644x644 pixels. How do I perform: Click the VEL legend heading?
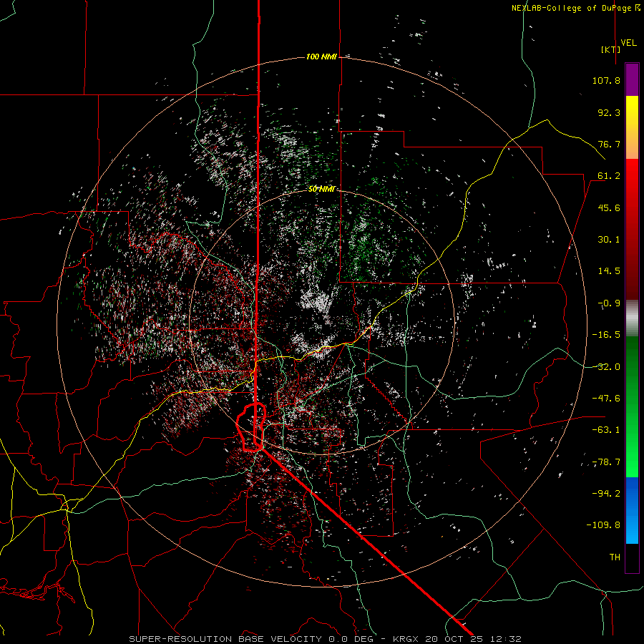629,43
